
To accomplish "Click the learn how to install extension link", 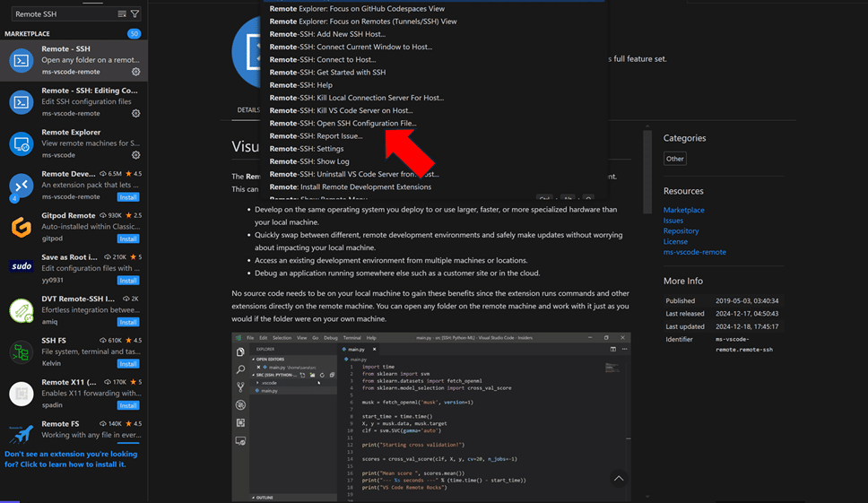I will [x=71, y=459].
